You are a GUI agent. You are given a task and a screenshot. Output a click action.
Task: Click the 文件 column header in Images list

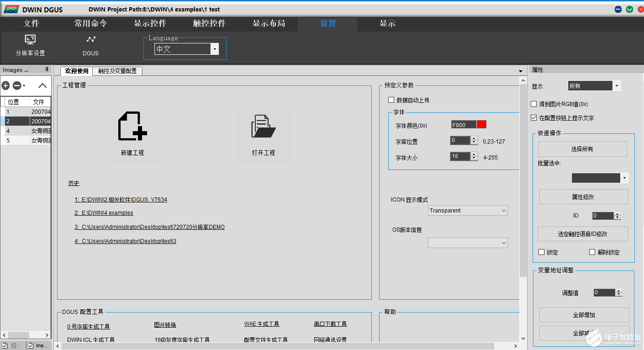coord(40,102)
